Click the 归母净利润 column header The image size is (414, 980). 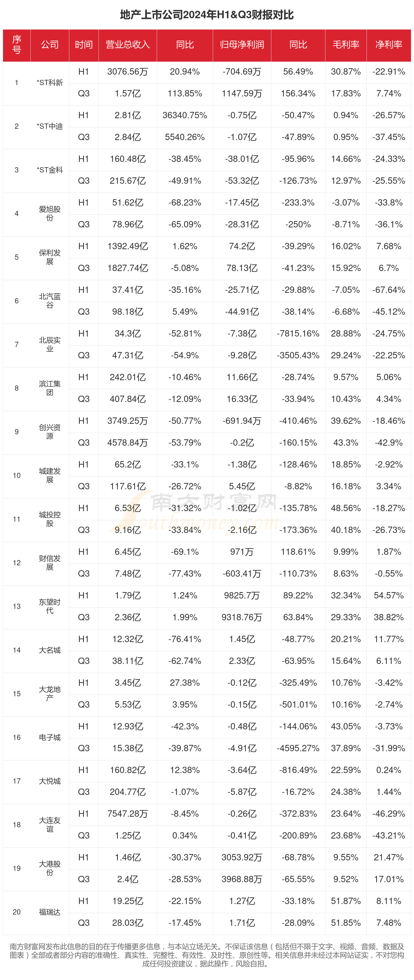(x=242, y=45)
